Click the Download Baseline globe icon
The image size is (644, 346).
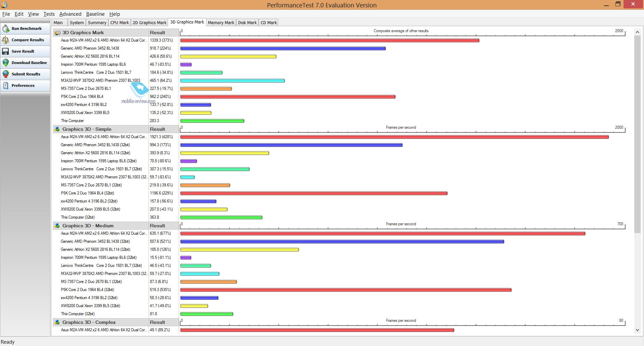(x=6, y=63)
